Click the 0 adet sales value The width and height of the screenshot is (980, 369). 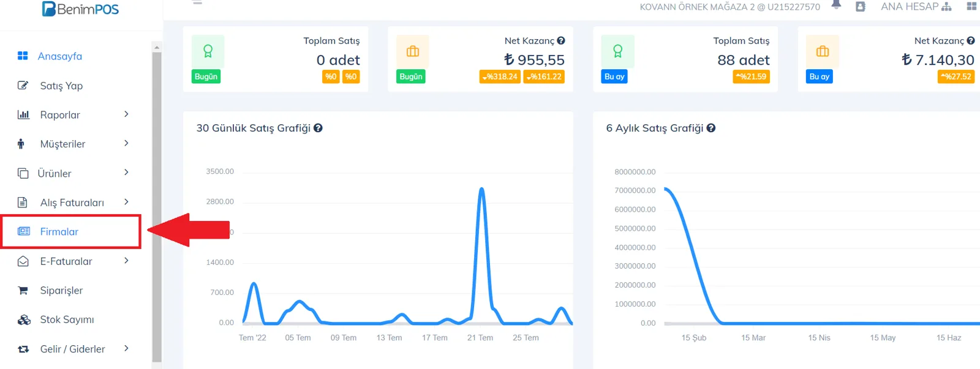coord(338,60)
